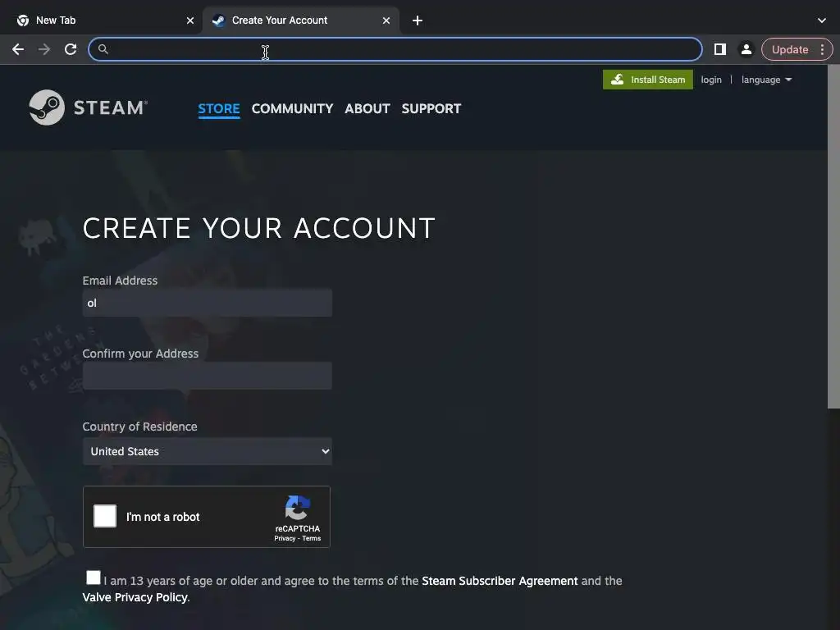Reload the page with the refresh icon
The image size is (840, 630).
tap(71, 49)
